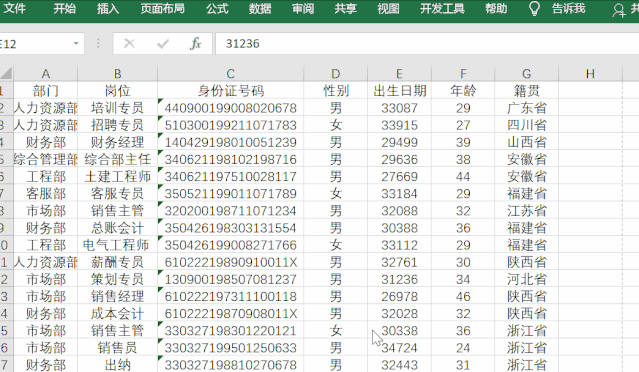Click the formula bar containing 31236
639x372 pixels.
click(x=427, y=44)
